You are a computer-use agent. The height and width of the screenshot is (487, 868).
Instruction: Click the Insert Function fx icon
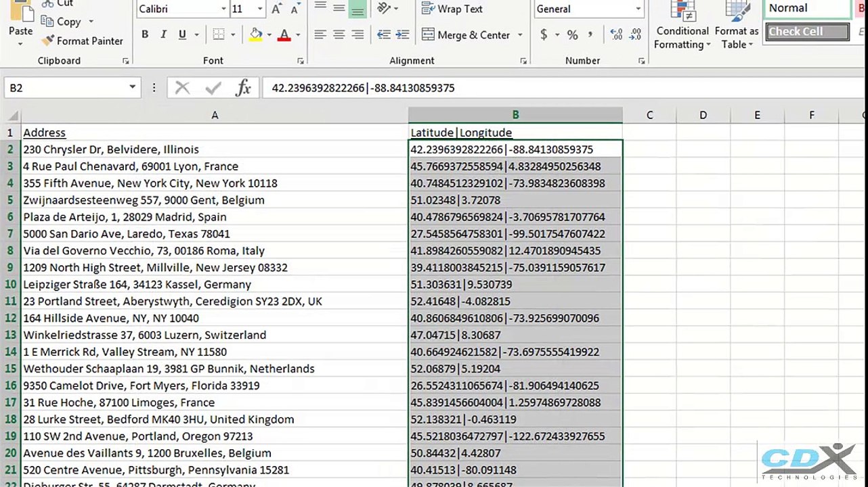(243, 88)
